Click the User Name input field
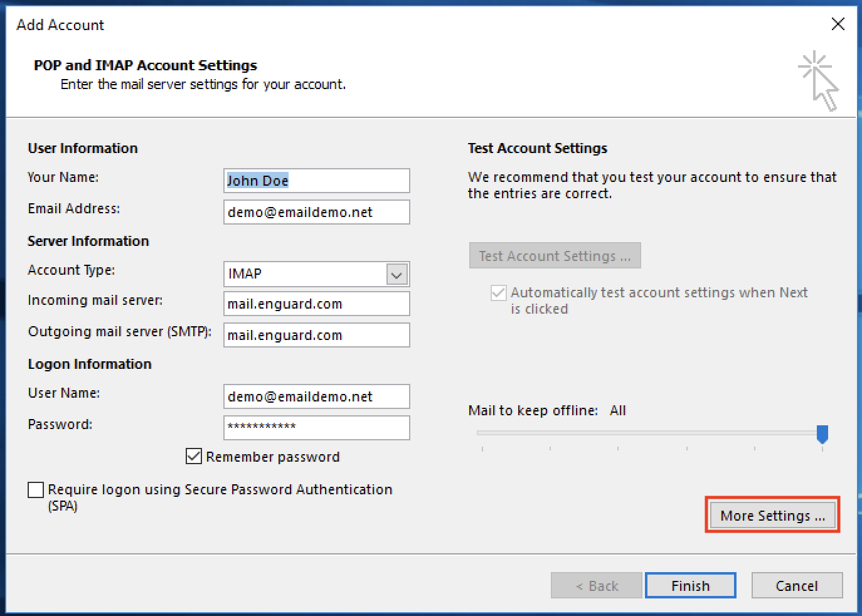This screenshot has width=862, height=616. tap(316, 396)
